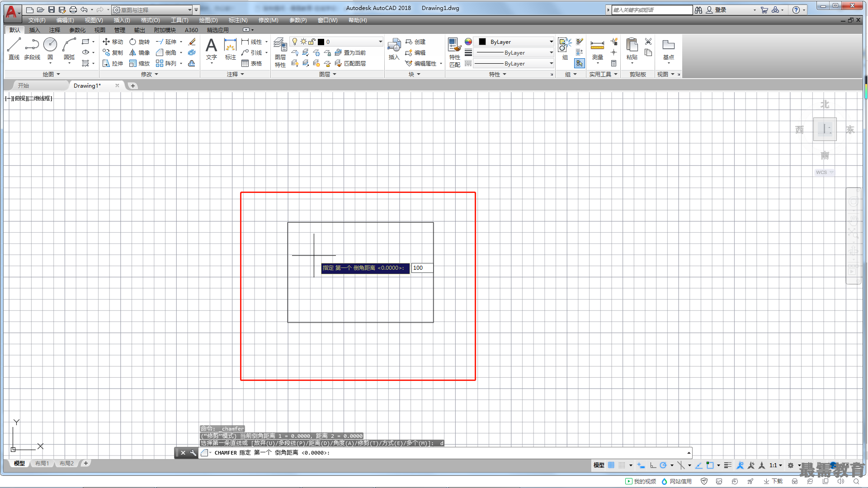Click the Dimension (标注) tool

(x=231, y=49)
